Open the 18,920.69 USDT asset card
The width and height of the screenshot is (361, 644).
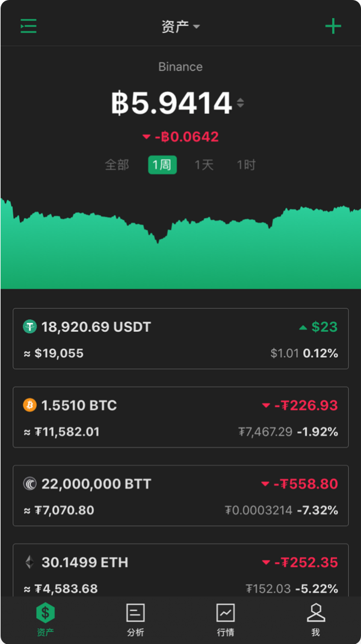click(181, 339)
